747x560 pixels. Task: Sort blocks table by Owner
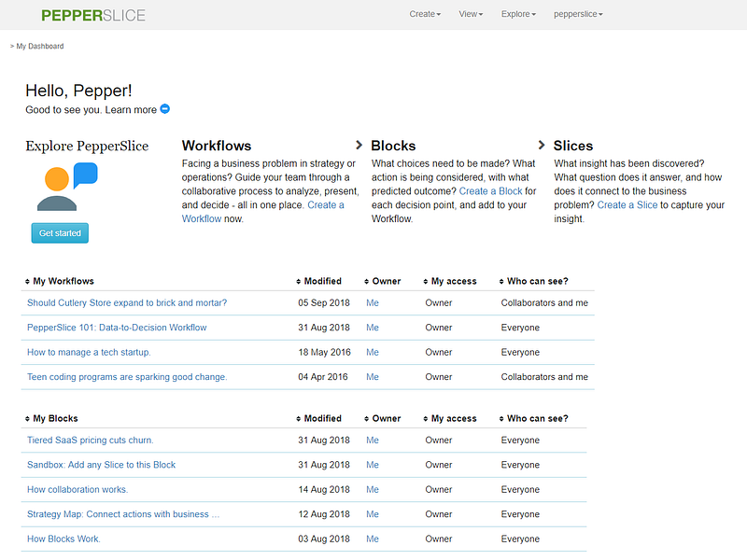(x=383, y=418)
